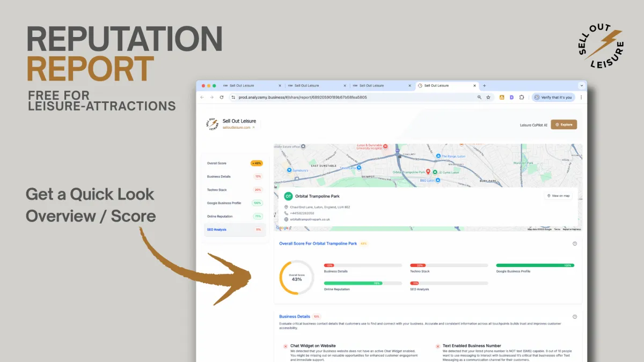Viewport: 644px width, 362px height.
Task: Close the active fourth Sell Out Leisure tab
Action: pos(474,86)
